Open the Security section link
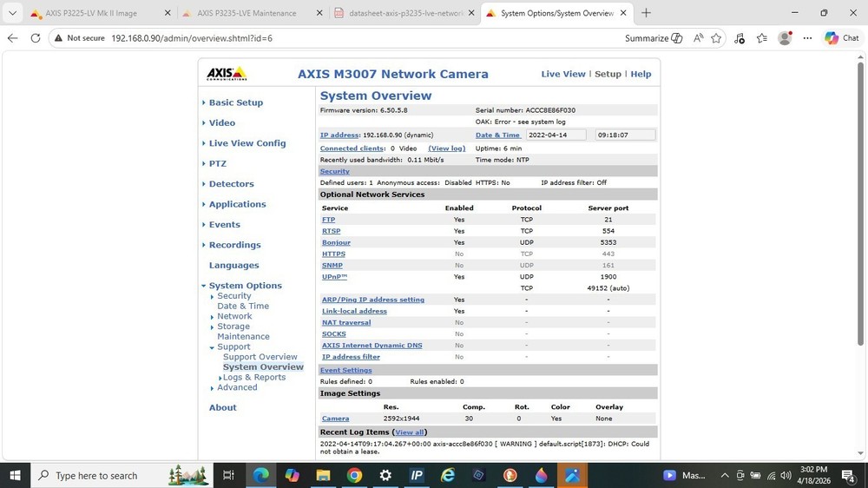 [x=334, y=172]
